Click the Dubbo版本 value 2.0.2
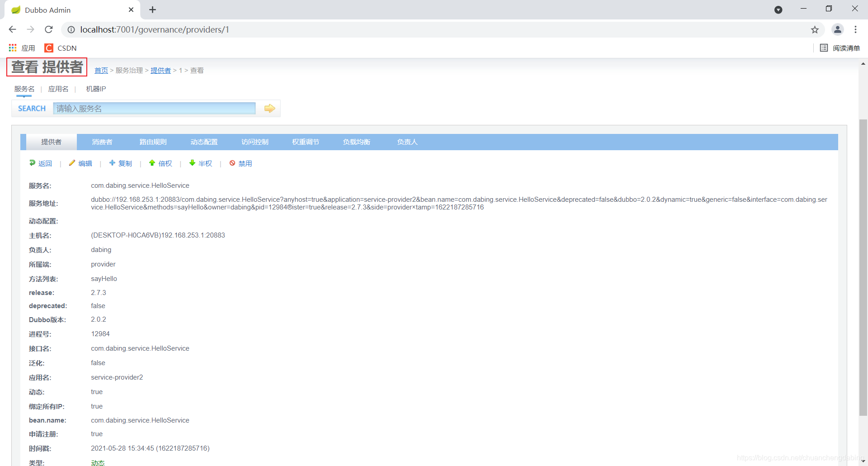The width and height of the screenshot is (868, 466). [x=99, y=319]
